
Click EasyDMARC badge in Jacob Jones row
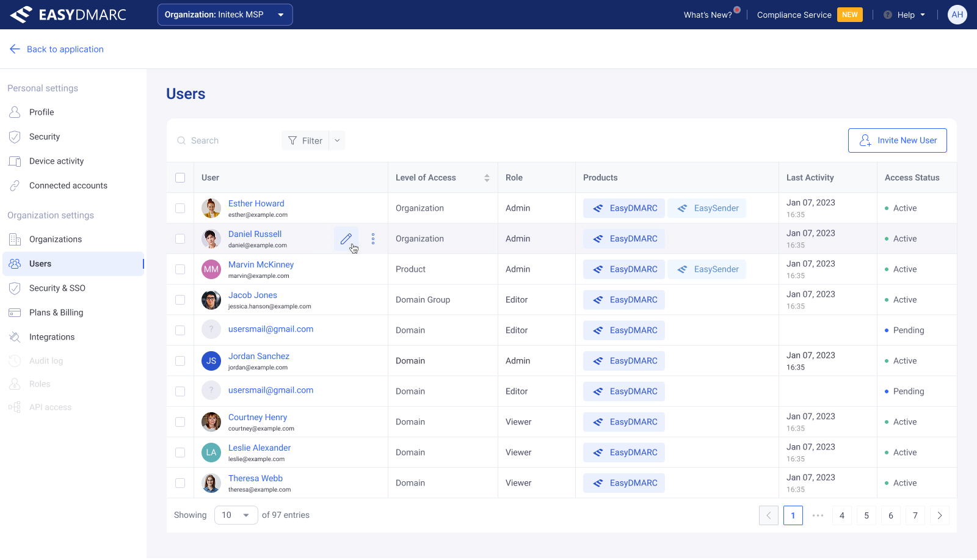(x=624, y=300)
